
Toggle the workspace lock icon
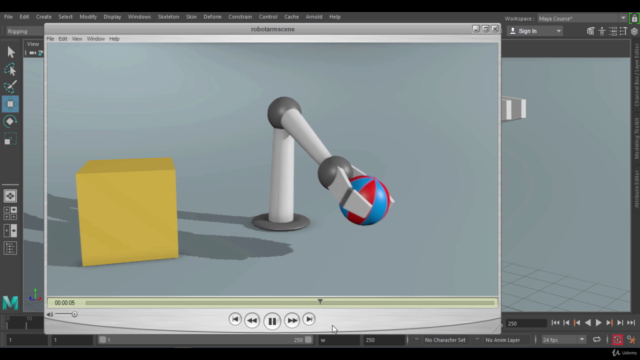click(x=634, y=18)
